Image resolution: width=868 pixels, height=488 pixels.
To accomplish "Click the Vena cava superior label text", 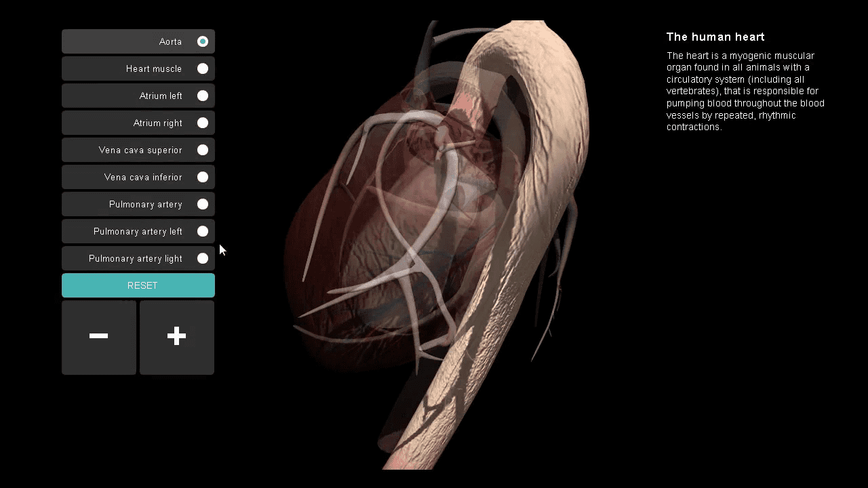I will (140, 150).
